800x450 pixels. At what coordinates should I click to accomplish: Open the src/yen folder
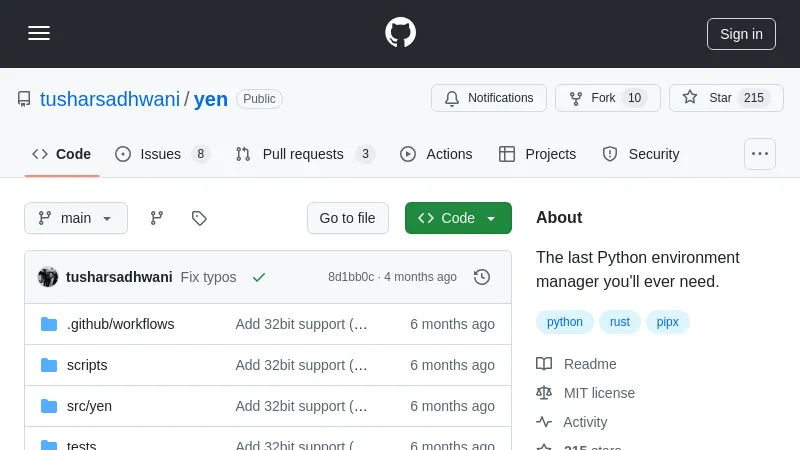pos(89,406)
